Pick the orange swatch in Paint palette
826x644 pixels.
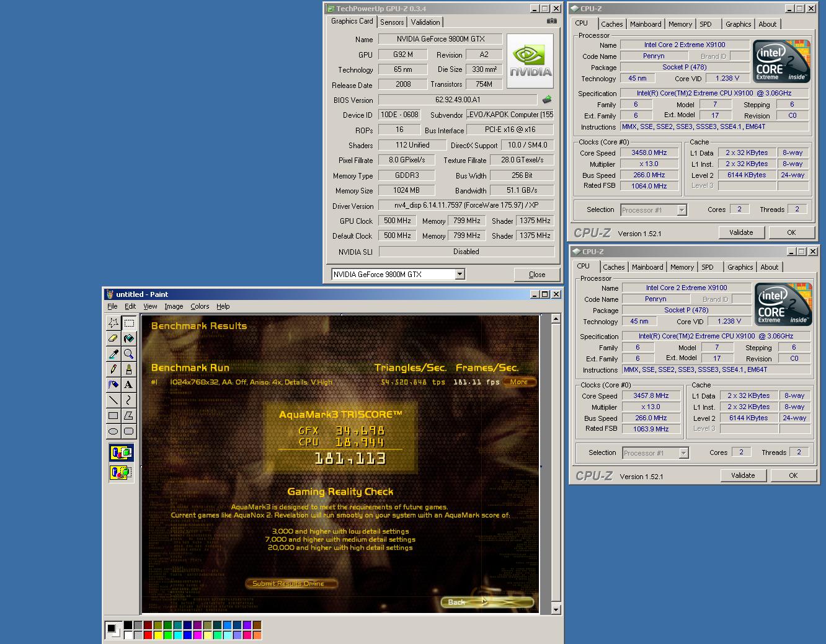click(x=257, y=635)
